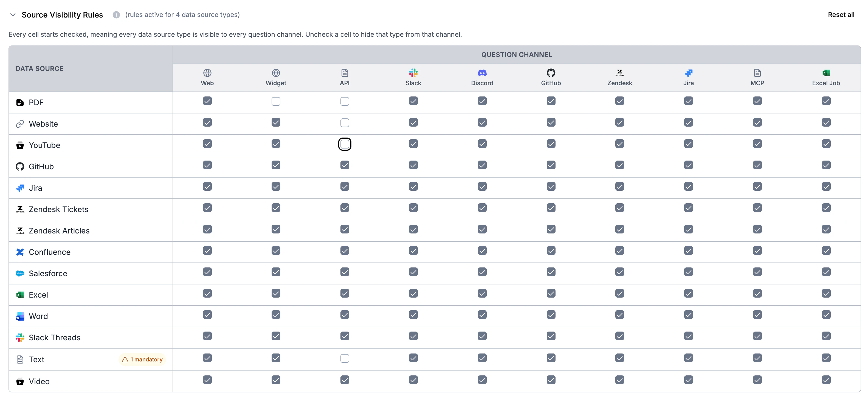Click the Jira channel icon in the header
Image resolution: width=868 pixels, height=405 pixels.
point(688,73)
